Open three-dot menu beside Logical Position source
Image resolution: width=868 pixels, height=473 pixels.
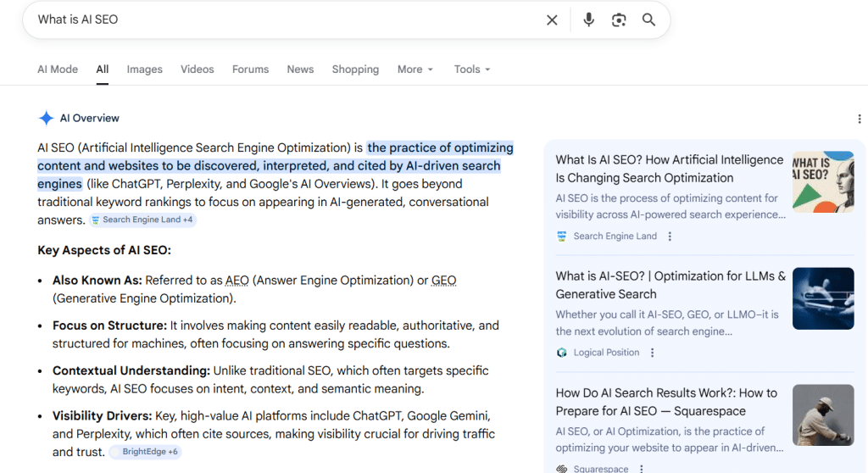coord(653,353)
